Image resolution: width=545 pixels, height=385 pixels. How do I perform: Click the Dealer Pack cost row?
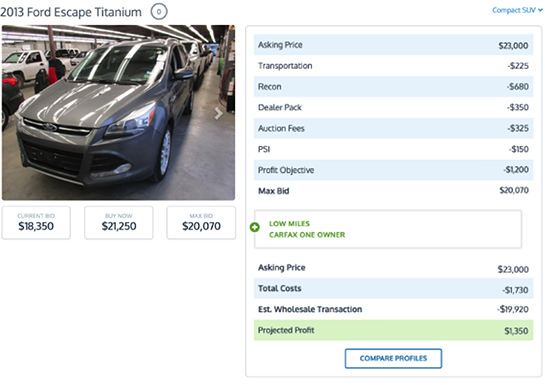pos(393,107)
